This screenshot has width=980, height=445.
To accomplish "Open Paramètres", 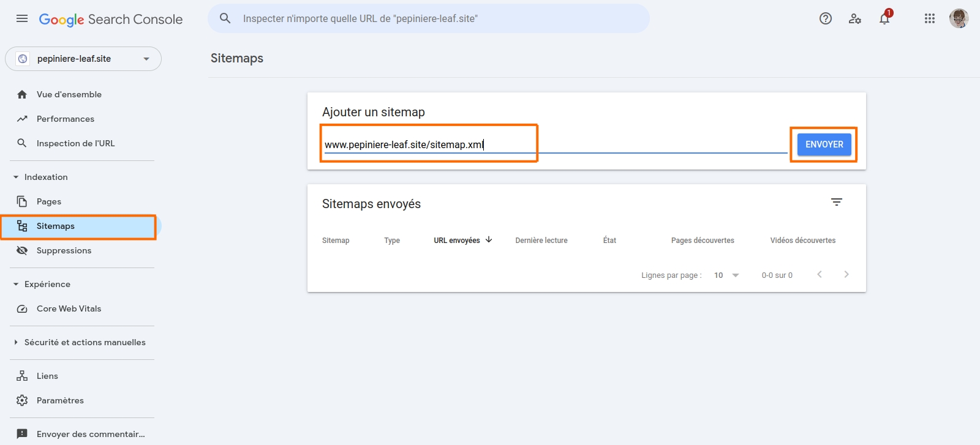I will (60, 400).
